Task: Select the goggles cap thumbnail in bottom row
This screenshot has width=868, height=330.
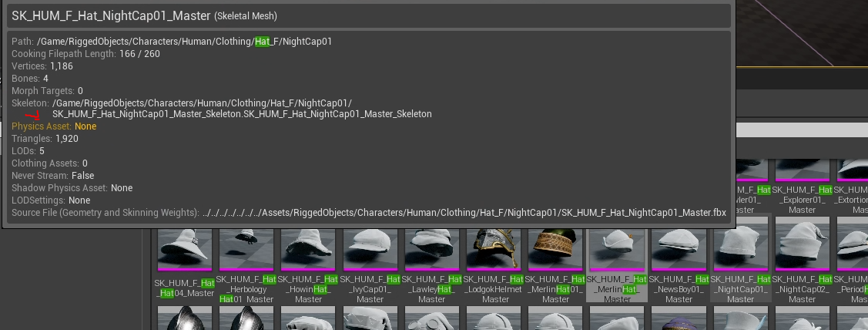Action: [x=431, y=318]
